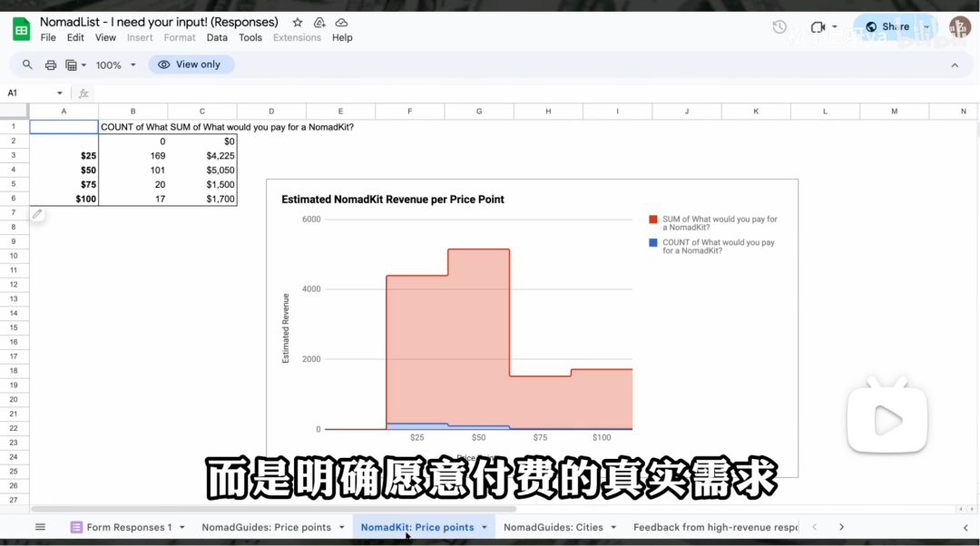This screenshot has width=980, height=546.
Task: Click the formula bar input
Action: click(534, 93)
